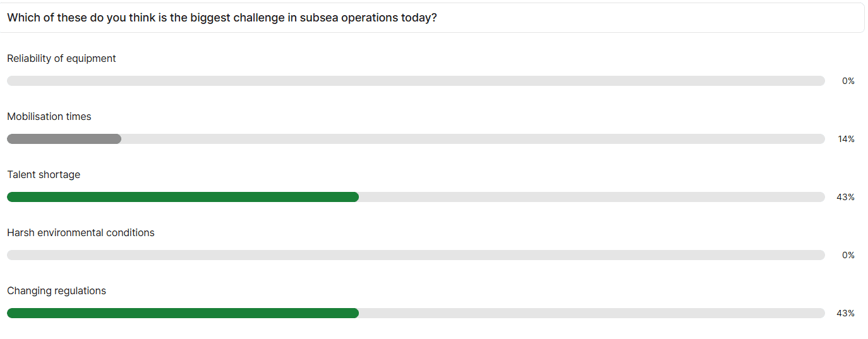Click the 14% value for Mobilisation times
Viewport: 868px width, 339px height.
pyautogui.click(x=846, y=139)
